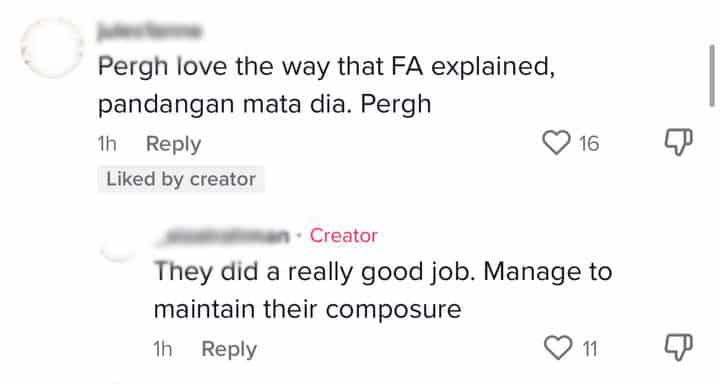The image size is (720, 384).
Task: Click the 11 like count on the reply
Action: [x=590, y=349]
